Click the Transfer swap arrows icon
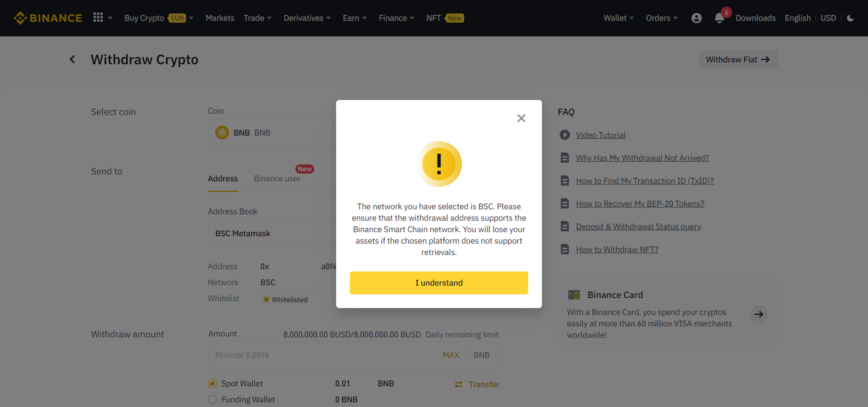 point(459,384)
